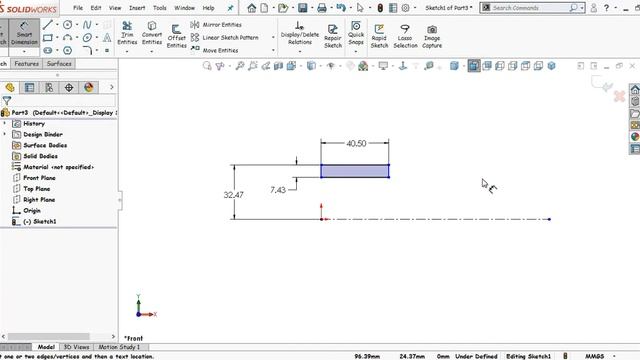Click the New document icon
This screenshot has height=360, width=640.
click(x=264, y=8)
